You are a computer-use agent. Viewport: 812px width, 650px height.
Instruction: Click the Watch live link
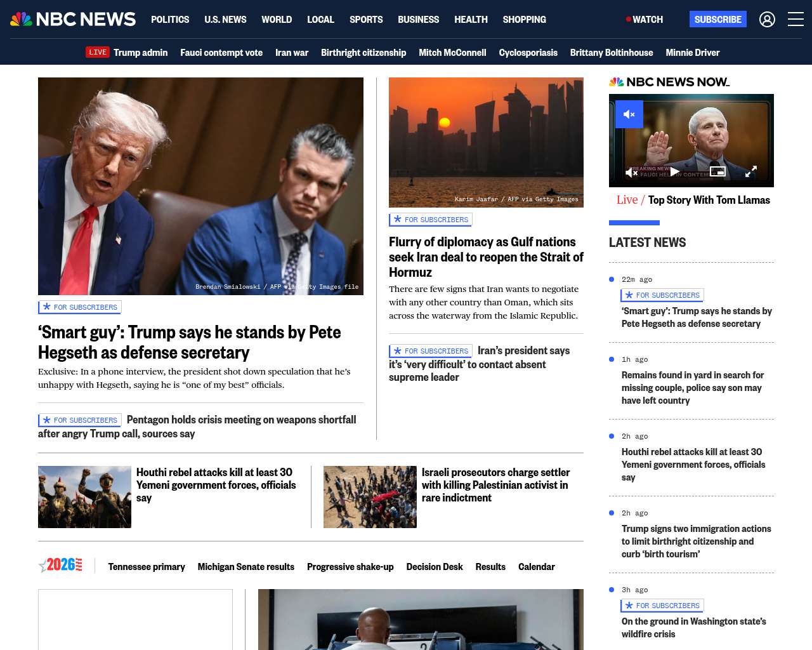click(x=645, y=20)
